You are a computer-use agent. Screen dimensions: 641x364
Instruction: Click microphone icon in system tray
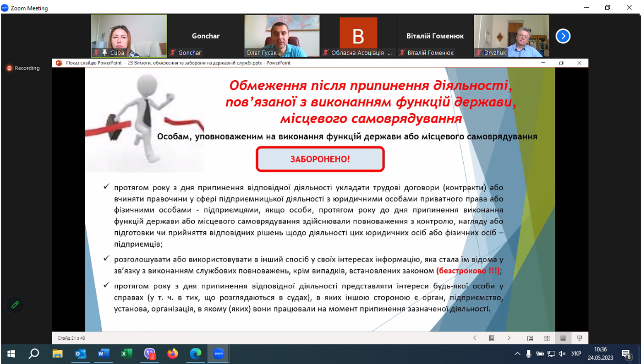528,354
